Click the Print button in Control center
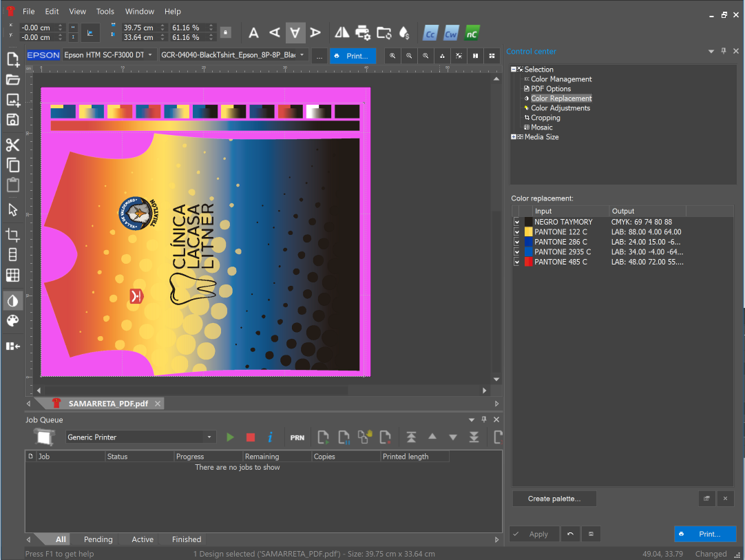745x560 pixels. [x=705, y=535]
